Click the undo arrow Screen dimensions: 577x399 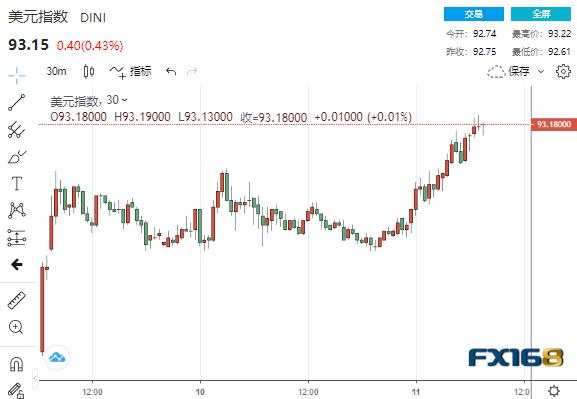[x=171, y=71]
